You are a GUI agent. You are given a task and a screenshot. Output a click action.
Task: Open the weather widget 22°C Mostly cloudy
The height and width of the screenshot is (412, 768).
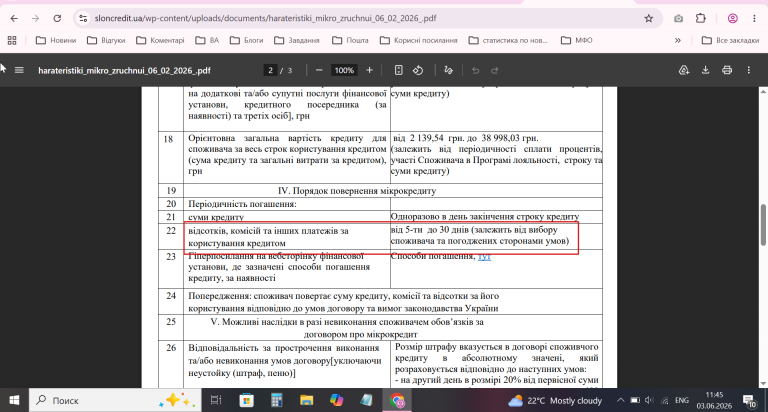(555, 400)
